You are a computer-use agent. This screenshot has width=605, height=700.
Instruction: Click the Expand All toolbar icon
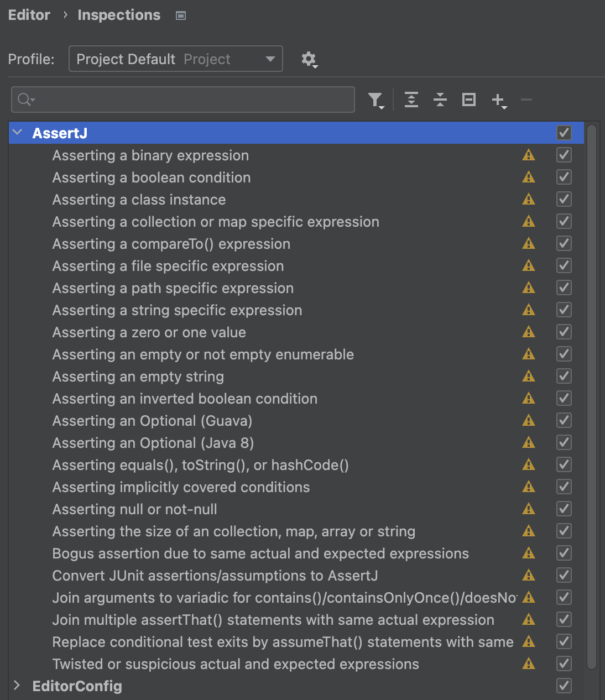click(x=411, y=100)
